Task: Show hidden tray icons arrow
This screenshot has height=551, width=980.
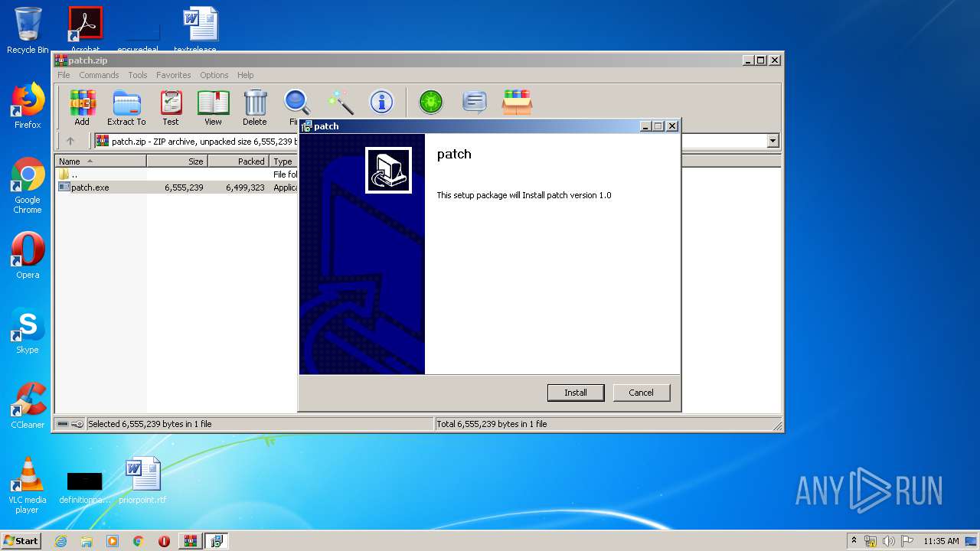Action: (854, 540)
